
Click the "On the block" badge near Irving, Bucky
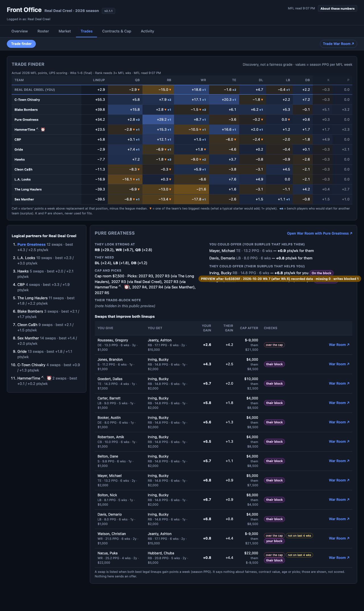[x=321, y=273]
